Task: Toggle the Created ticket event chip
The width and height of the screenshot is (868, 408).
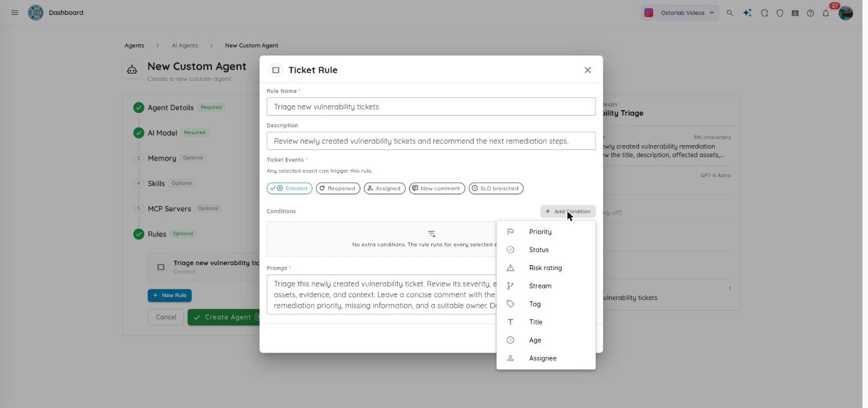Action: coord(290,188)
